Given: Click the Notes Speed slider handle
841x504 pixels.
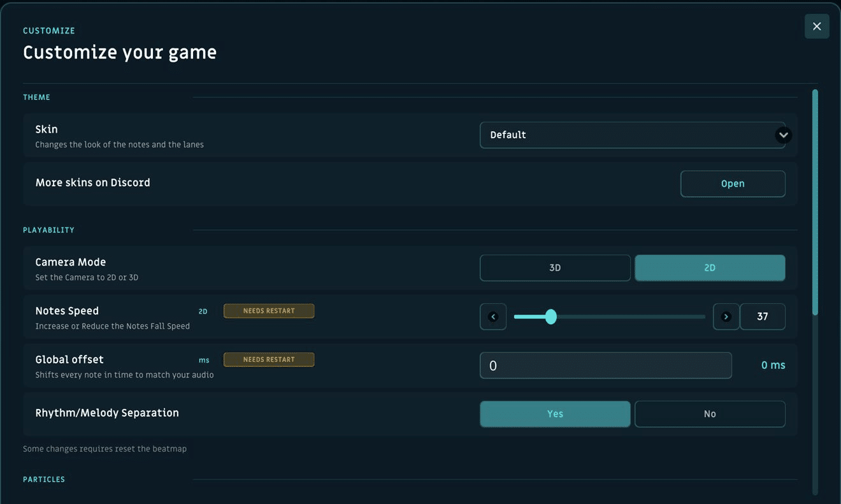Looking at the screenshot, I should (551, 317).
